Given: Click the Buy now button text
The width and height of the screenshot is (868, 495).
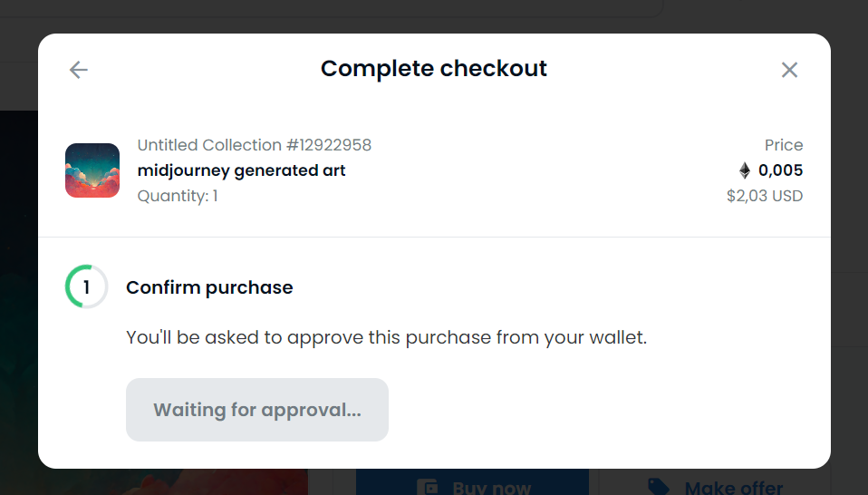Looking at the screenshot, I should (x=492, y=488).
